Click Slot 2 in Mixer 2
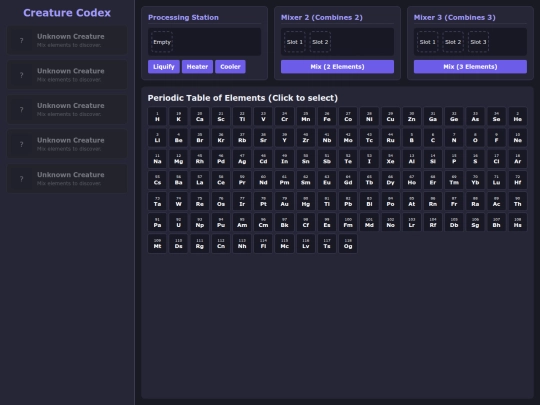The image size is (540, 405). pos(320,42)
